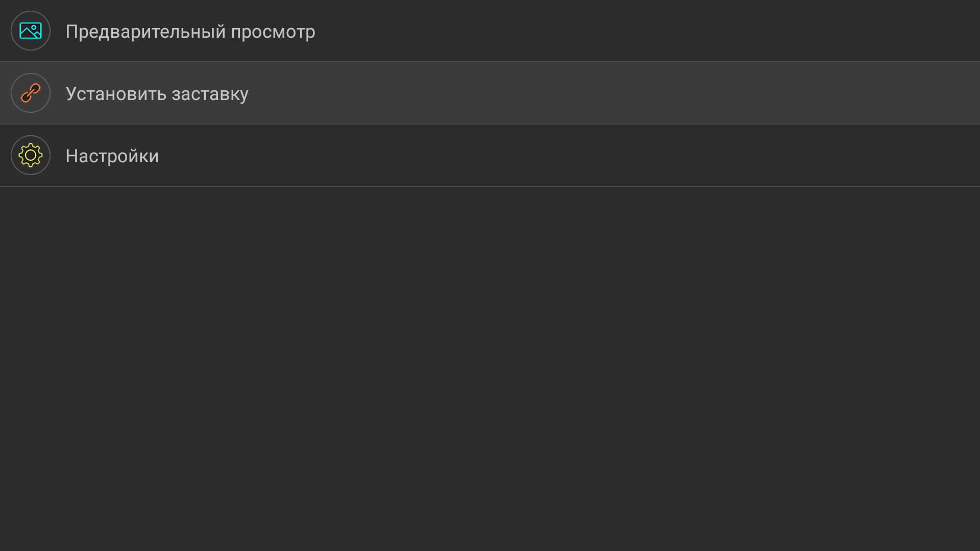Click the yellow gear icon
This screenshot has height=551, width=980.
pos(31,155)
